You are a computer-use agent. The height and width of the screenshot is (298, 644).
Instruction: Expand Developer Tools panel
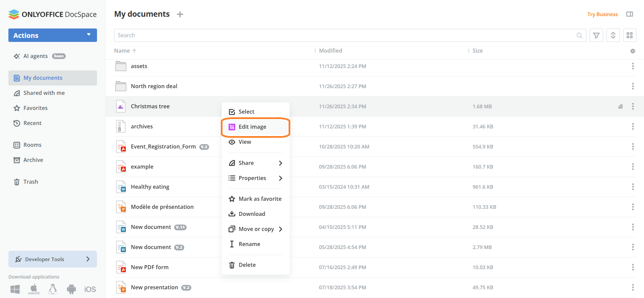click(x=53, y=259)
